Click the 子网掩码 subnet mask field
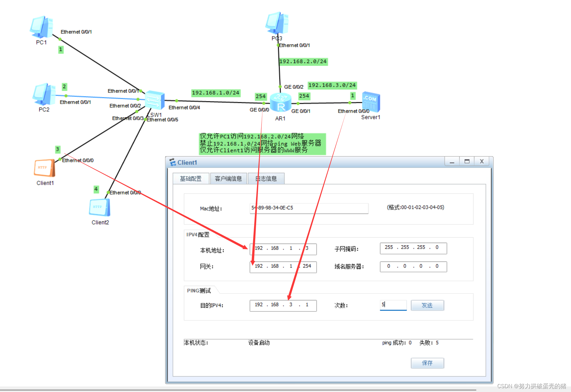The height and width of the screenshot is (392, 571). click(413, 248)
